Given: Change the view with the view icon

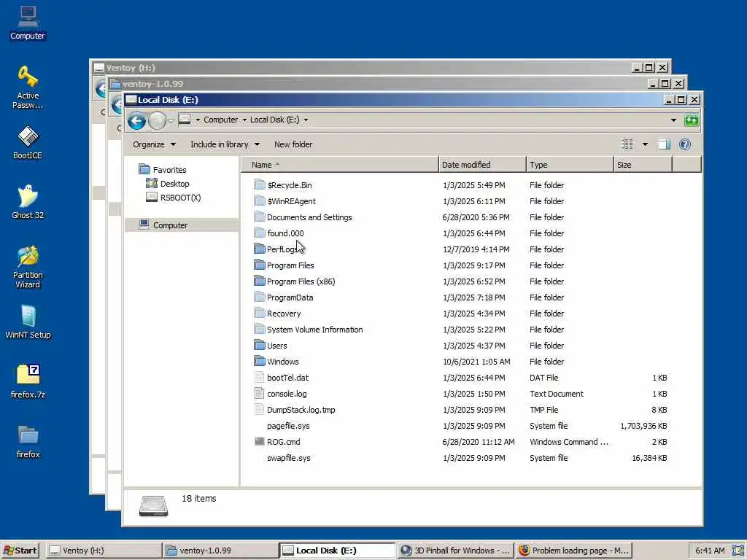Looking at the screenshot, I should pos(627,144).
